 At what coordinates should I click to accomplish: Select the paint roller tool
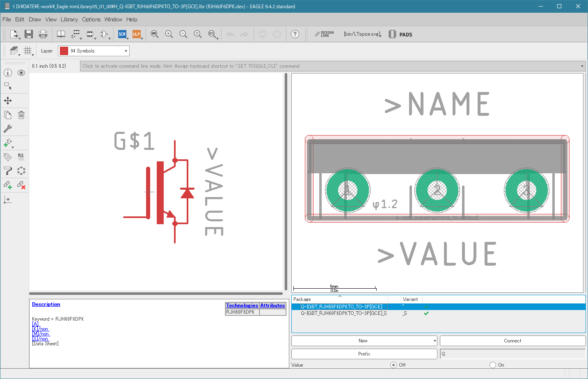click(8, 170)
